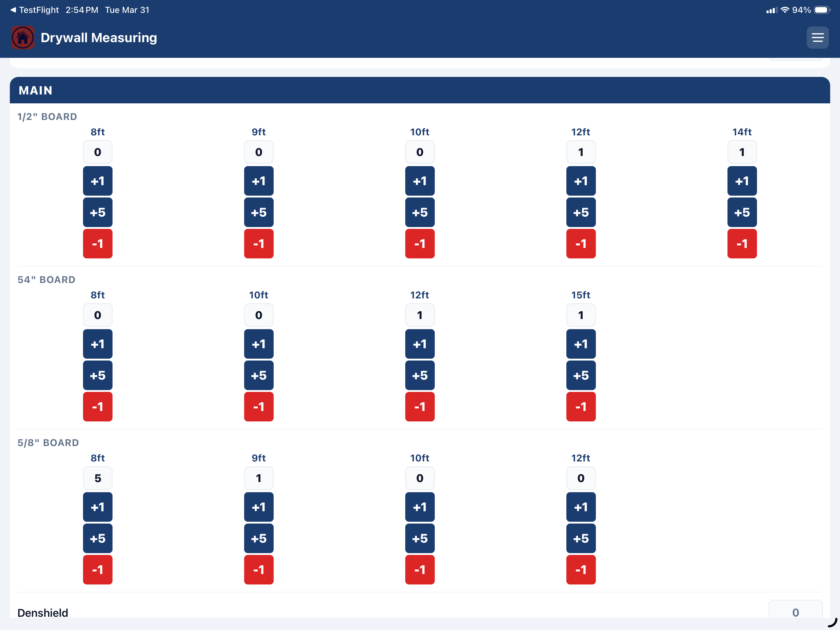Tap the Drywall Measuring home logo

point(23,37)
